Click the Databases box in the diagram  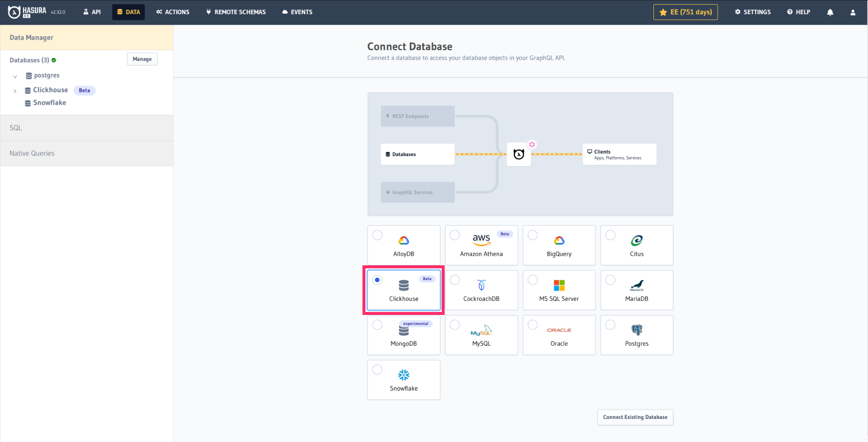[x=417, y=154]
